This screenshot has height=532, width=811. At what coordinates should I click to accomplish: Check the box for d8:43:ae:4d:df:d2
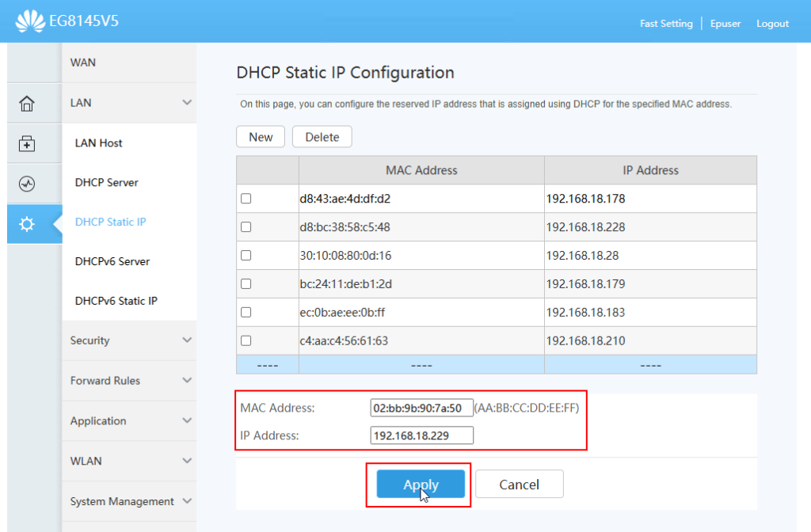click(x=246, y=199)
